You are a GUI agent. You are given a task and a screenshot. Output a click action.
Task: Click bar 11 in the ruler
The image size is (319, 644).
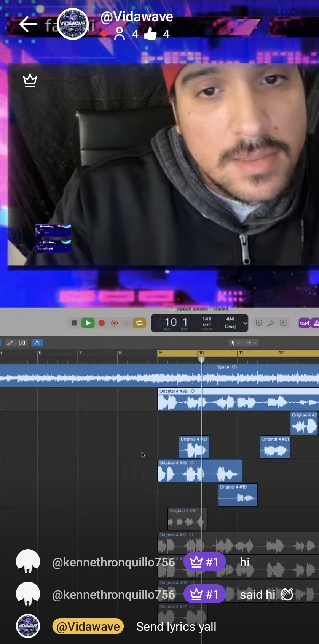[241, 353]
